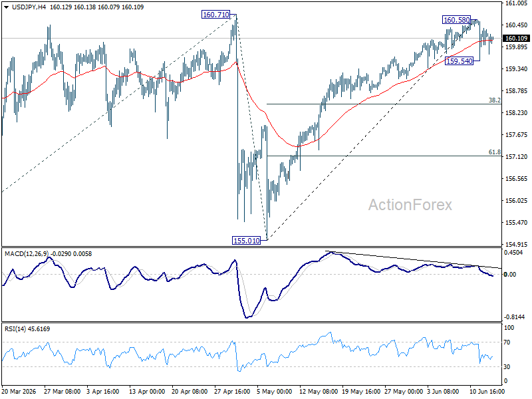Select the 161.005 price axis value

[x=516, y=3]
